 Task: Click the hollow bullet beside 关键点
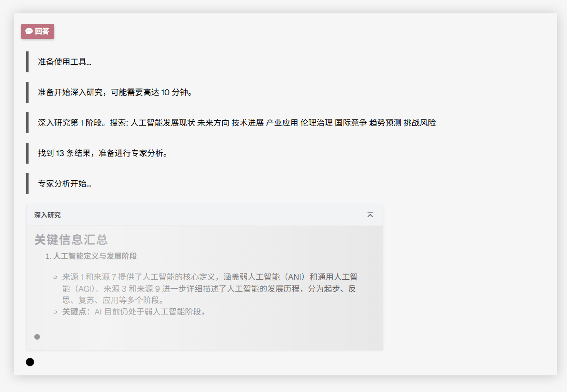[55, 312]
